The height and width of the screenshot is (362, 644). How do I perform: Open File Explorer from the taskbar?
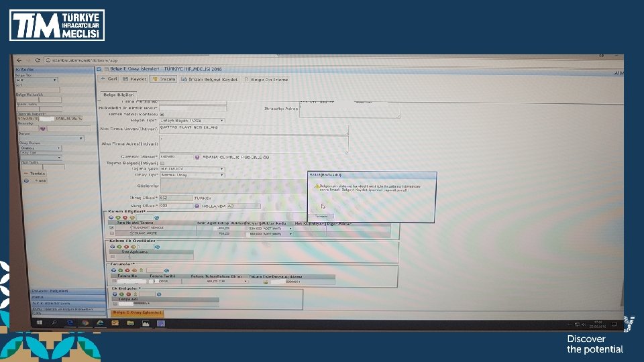130,323
